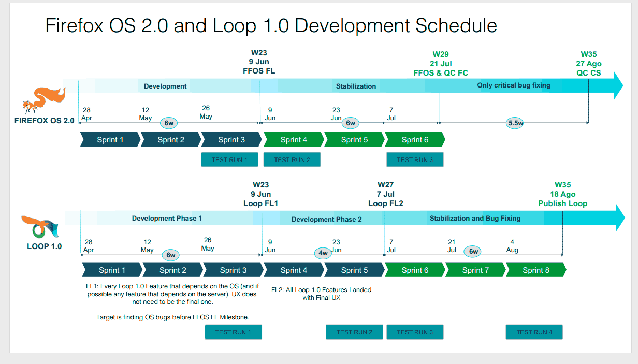Click Firefox OS 6w bubble between 23 Jun and 7 Jul
Image resolution: width=638 pixels, height=364 pixels.
pos(351,123)
